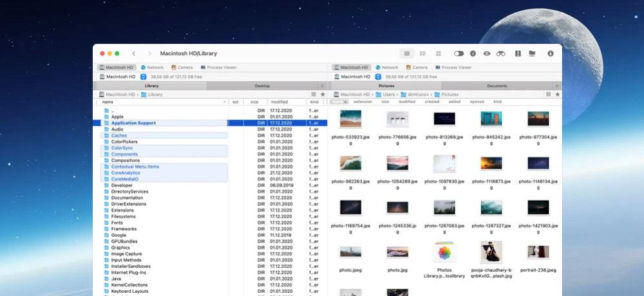
Task: Toggle Quick Look eye preview
Action: tap(487, 53)
